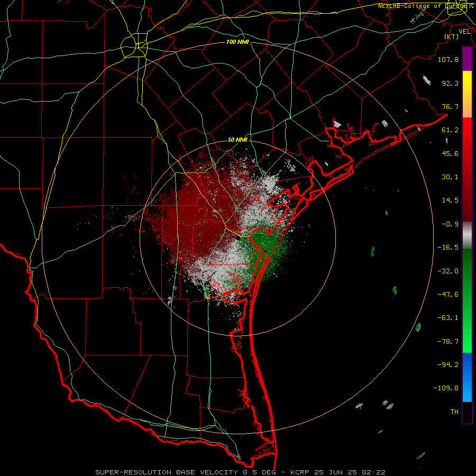476x476 pixels.
Task: Click the NEXLAB-College of DuPage credit text
Action: (426, 6)
